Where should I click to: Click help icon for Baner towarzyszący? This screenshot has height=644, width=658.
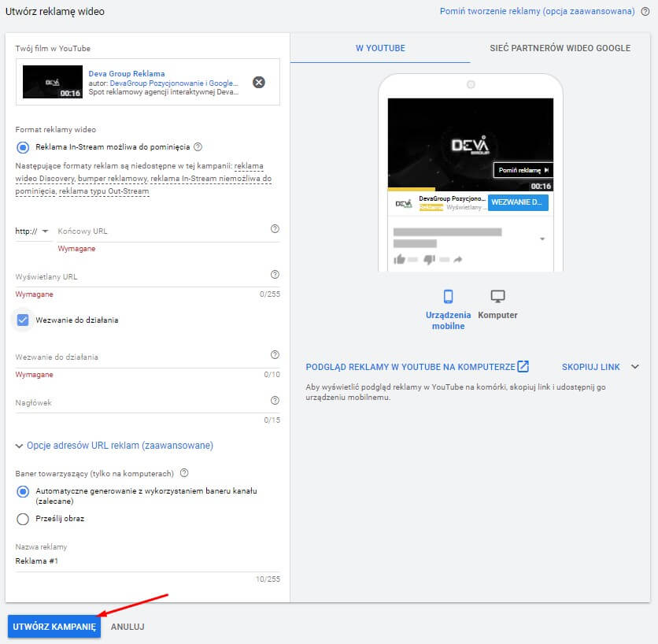point(184,473)
